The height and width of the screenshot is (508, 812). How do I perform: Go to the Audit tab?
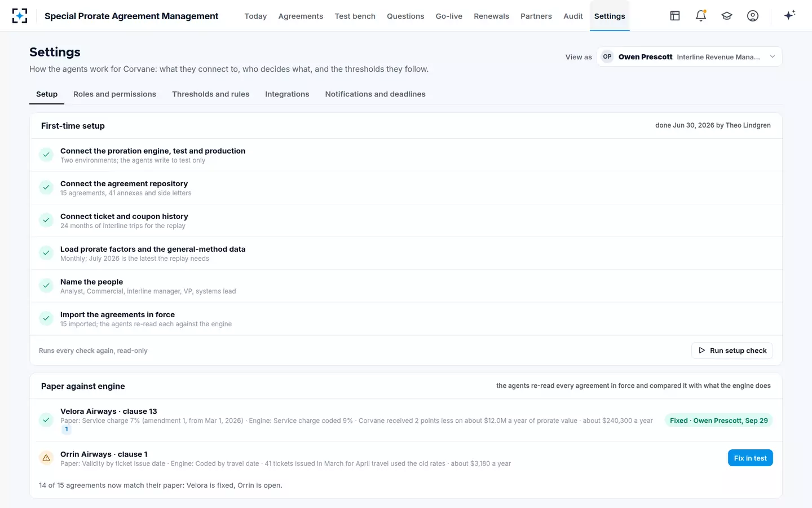pos(573,16)
